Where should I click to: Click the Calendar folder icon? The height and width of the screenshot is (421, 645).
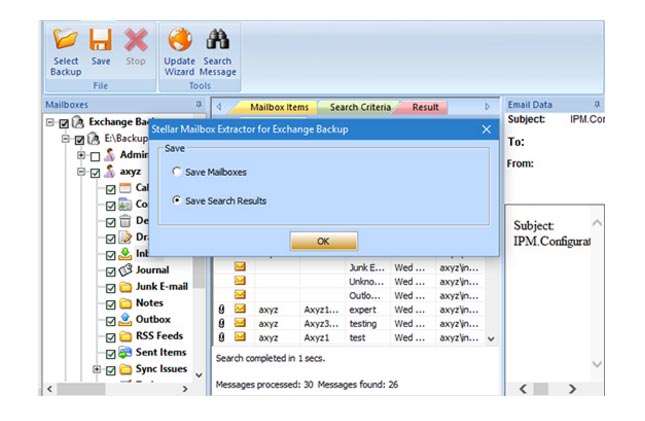click(x=125, y=188)
